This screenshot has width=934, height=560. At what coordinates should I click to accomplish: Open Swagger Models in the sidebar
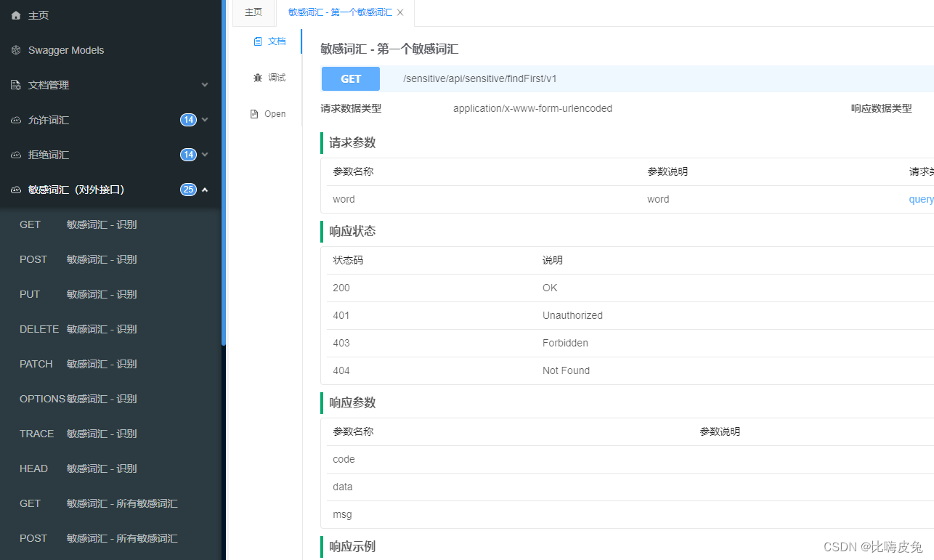point(110,50)
